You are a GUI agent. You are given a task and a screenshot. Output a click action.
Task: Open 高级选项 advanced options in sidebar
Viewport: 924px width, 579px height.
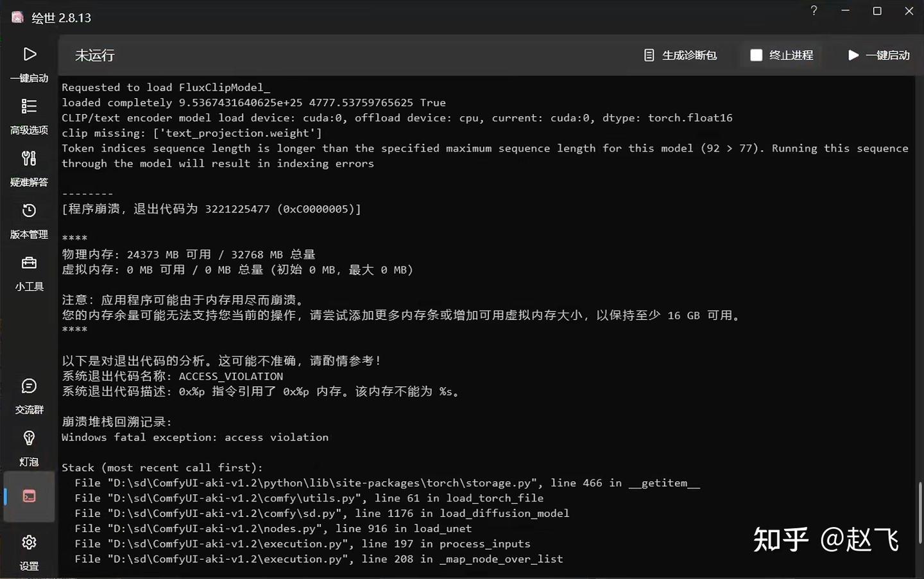coord(29,116)
